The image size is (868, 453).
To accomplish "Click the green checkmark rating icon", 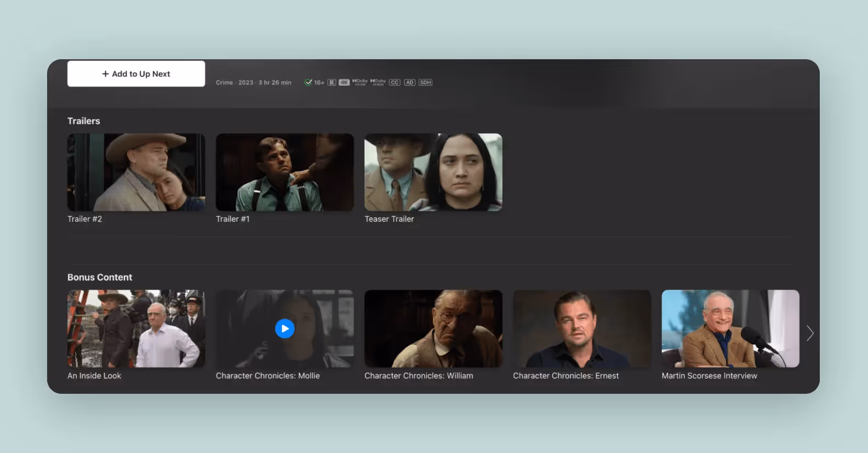I will click(x=308, y=82).
